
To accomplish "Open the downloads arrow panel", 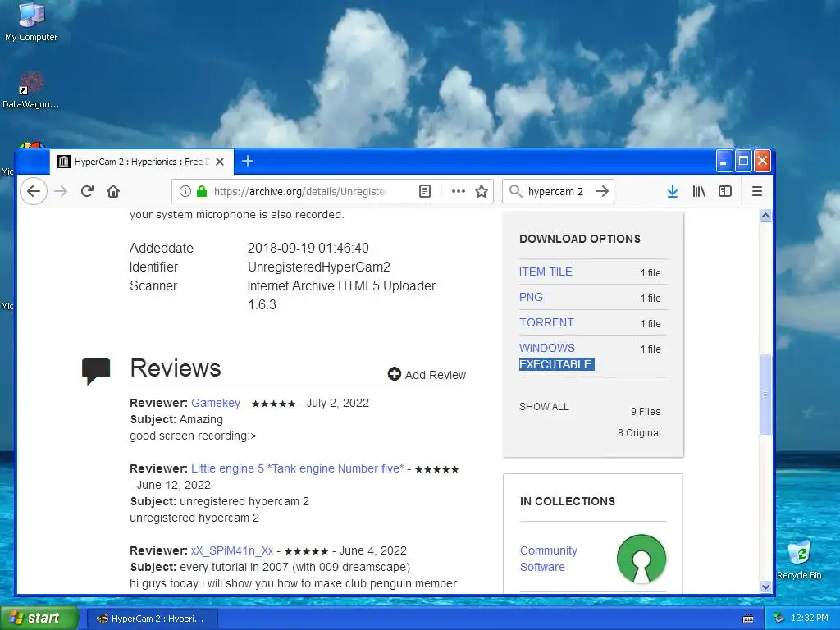I will [673, 191].
